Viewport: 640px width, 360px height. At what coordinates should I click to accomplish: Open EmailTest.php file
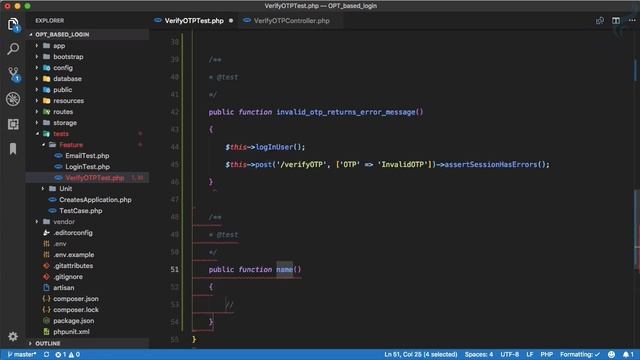(x=87, y=156)
